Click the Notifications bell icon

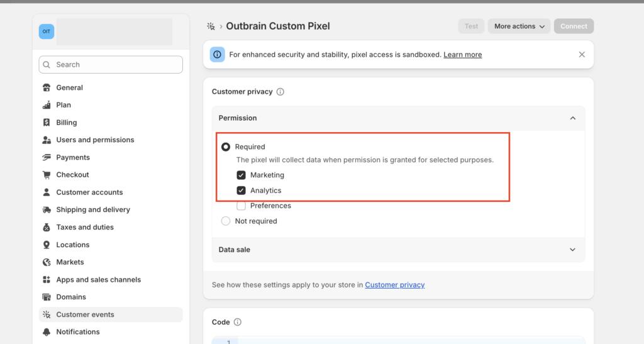47,332
